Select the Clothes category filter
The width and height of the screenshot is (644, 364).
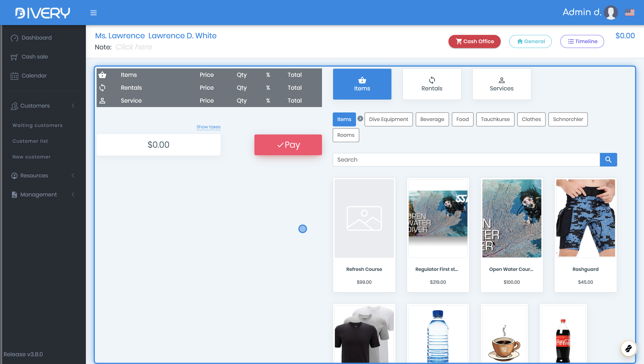pyautogui.click(x=531, y=119)
